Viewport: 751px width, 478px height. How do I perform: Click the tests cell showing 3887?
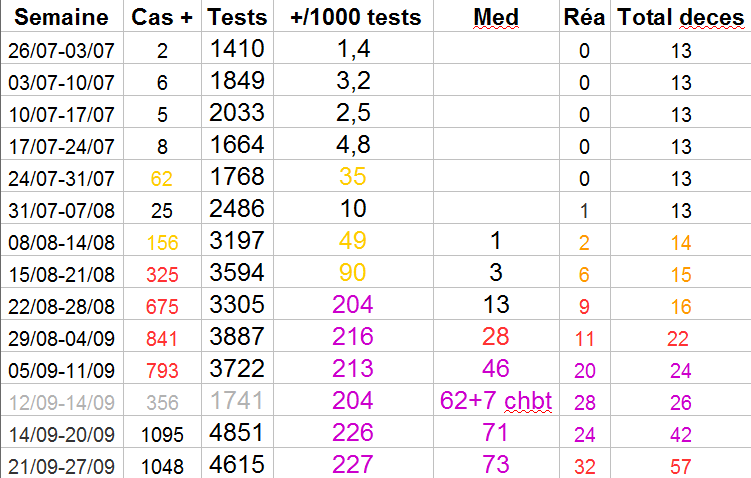coord(237,338)
